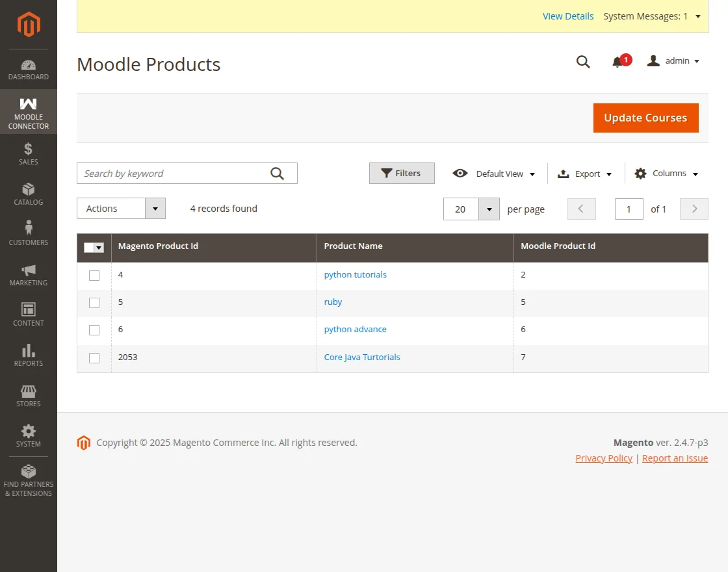Screen dimensions: 728x572
Task: Click the notifications bell icon
Action: (x=617, y=62)
